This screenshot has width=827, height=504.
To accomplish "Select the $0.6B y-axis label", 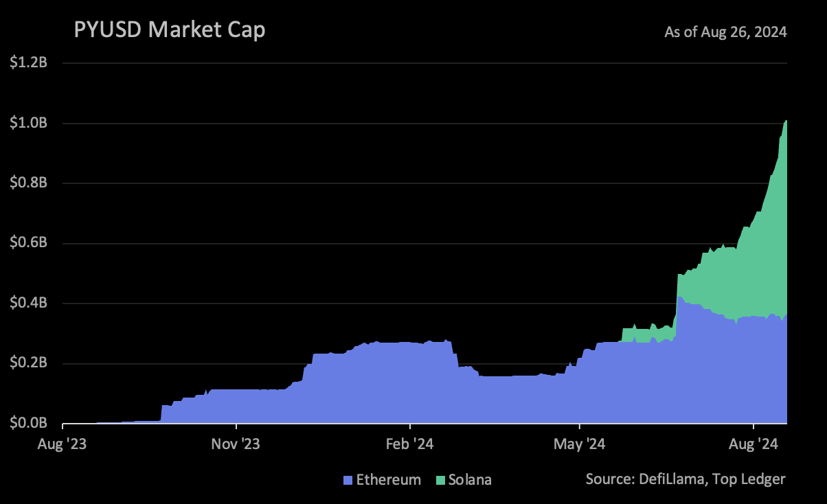I will 28,243.
